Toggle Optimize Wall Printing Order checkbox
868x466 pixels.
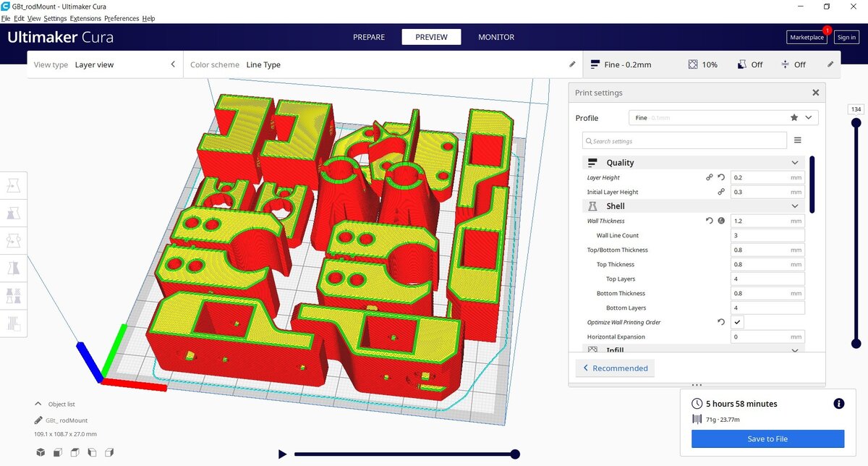[737, 322]
